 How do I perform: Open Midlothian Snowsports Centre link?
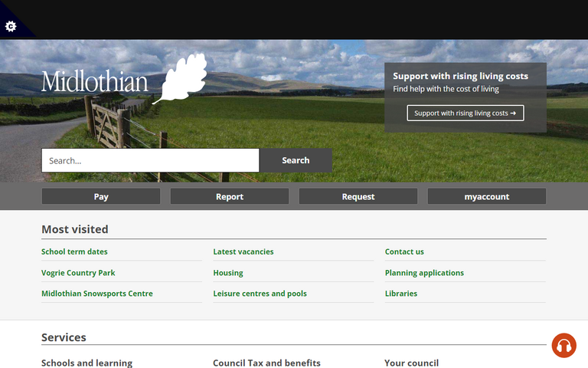tap(97, 294)
